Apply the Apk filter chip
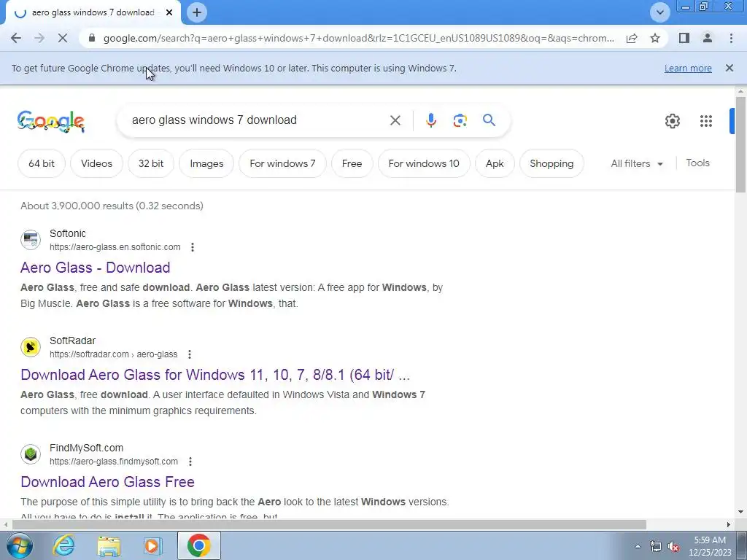 point(495,163)
